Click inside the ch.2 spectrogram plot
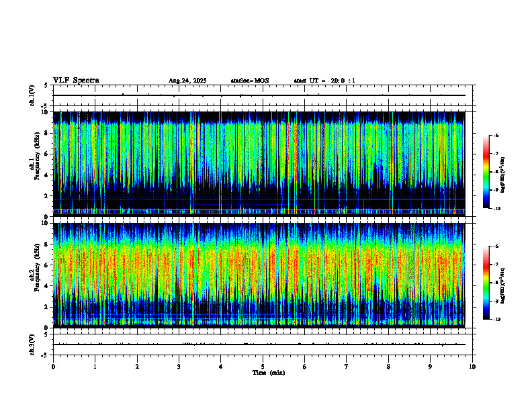532x411 pixels. coord(259,275)
